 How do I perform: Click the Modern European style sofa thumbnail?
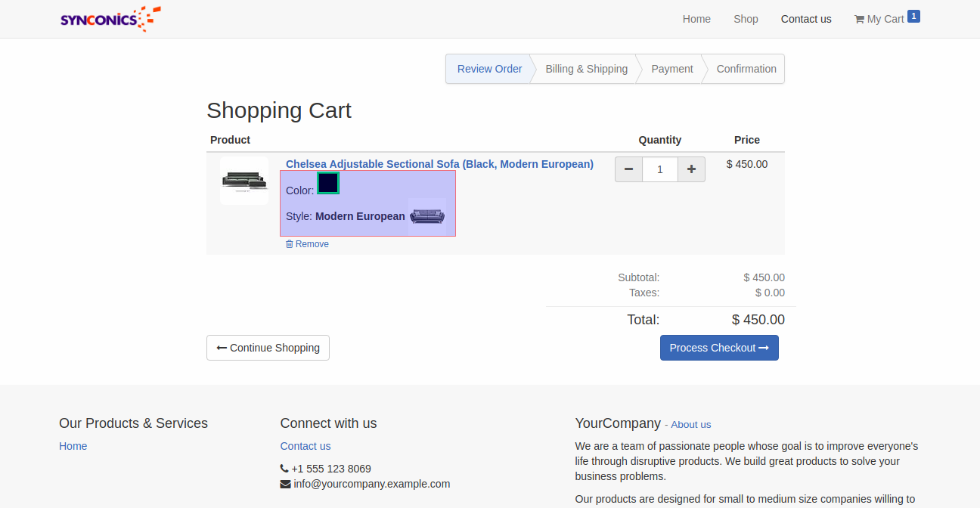(427, 216)
